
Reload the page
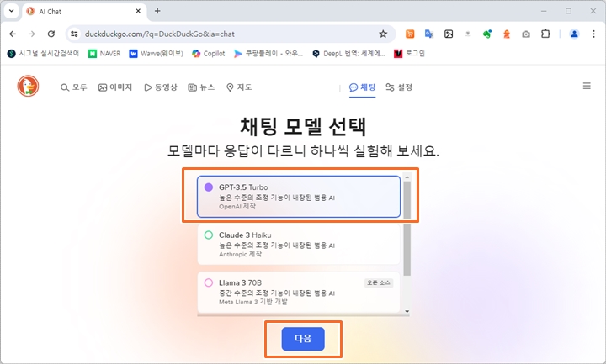click(51, 34)
